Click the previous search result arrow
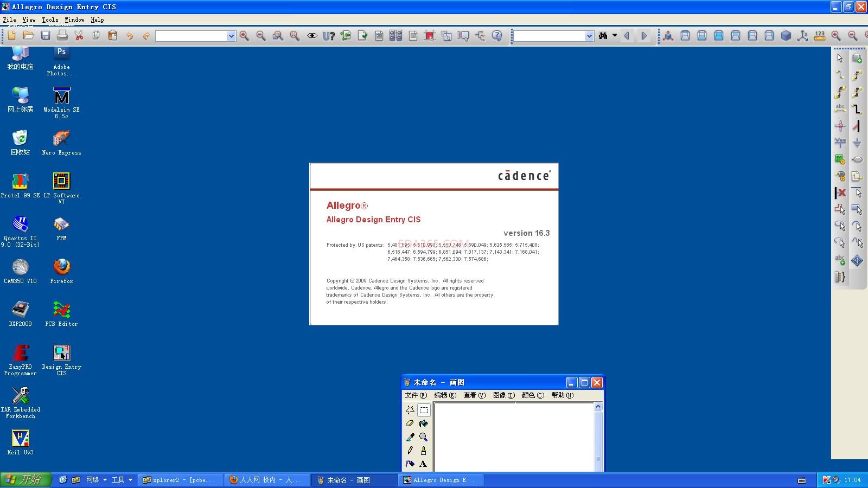The height and width of the screenshot is (488, 868). click(627, 36)
